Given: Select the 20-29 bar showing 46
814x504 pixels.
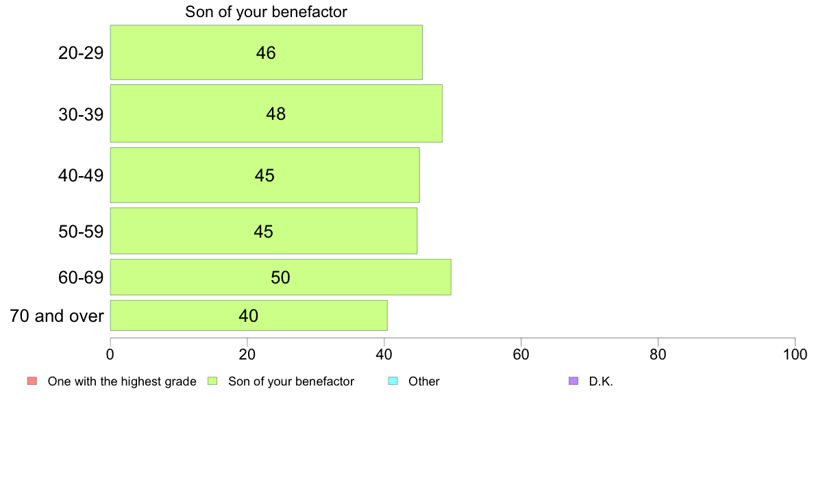Looking at the screenshot, I should click(x=267, y=53).
